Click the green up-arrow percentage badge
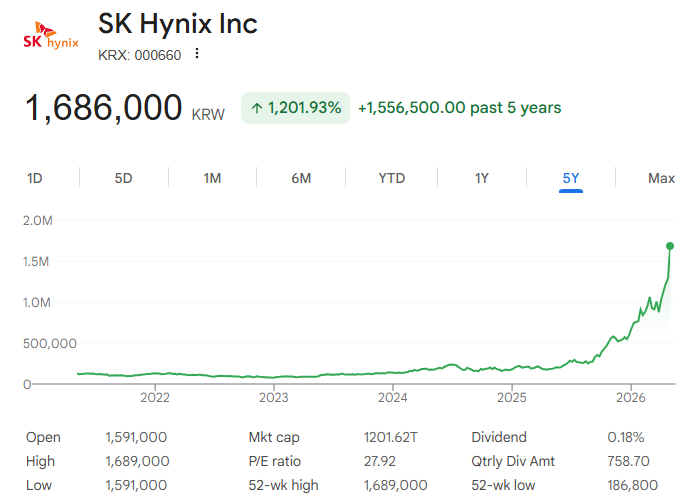The image size is (686, 498). tap(295, 108)
